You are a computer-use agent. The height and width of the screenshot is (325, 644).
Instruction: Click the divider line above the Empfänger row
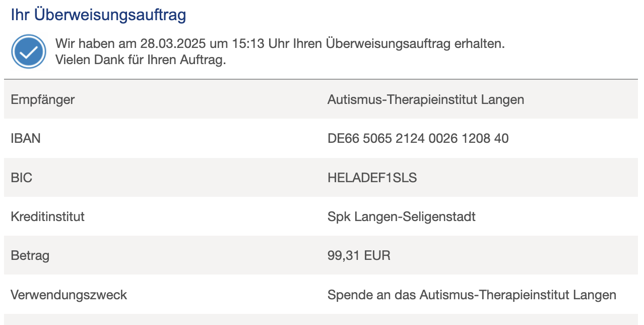pyautogui.click(x=321, y=79)
